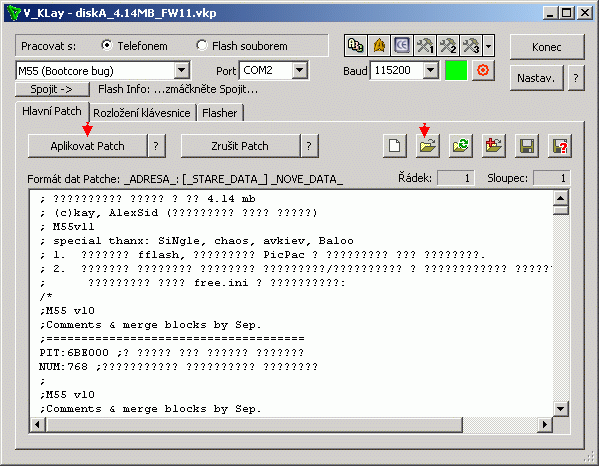The image size is (599, 466).
Task: Click the new blank patch file icon
Action: 395,146
